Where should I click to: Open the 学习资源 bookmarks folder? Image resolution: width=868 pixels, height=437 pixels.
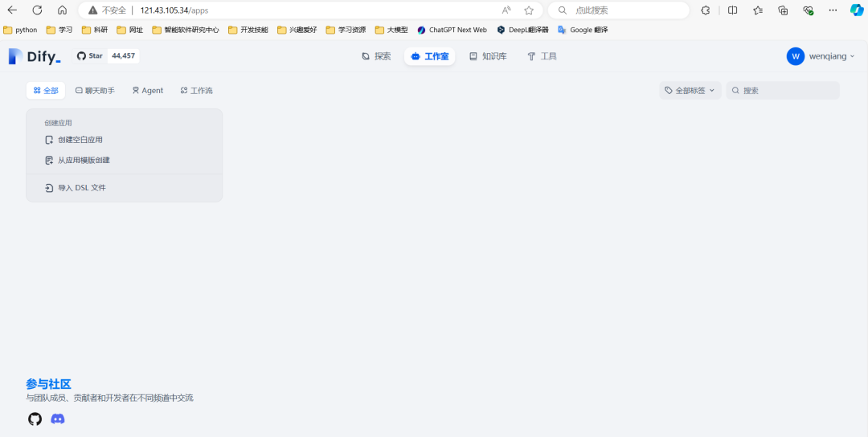(346, 30)
